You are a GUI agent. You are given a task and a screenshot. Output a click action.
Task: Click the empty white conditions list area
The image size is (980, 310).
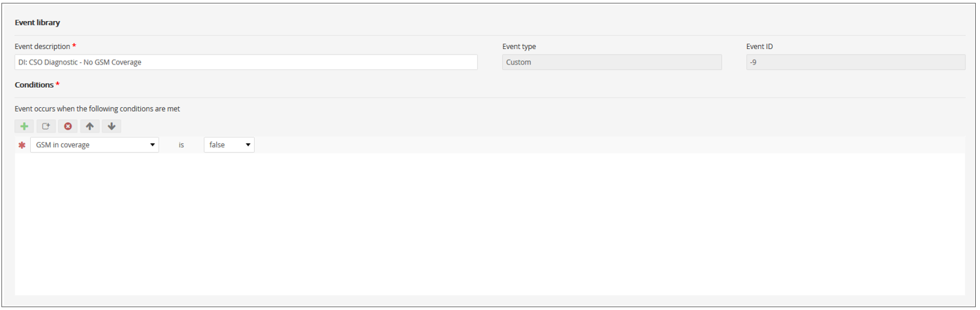(x=490, y=224)
